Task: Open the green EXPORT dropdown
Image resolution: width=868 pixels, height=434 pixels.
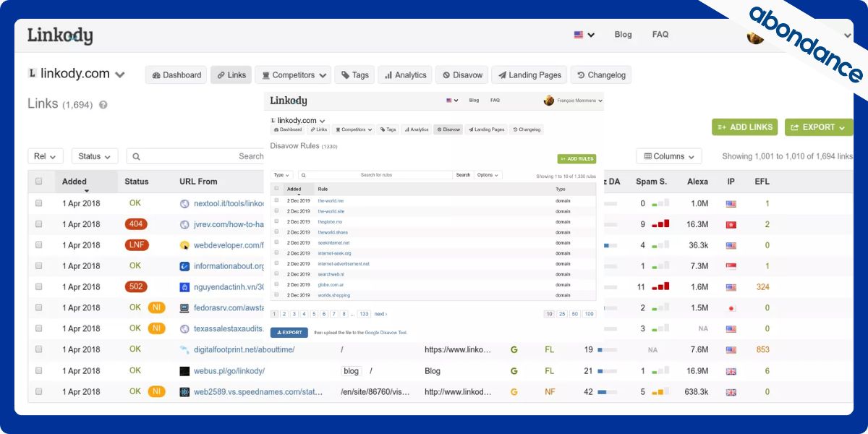Action: click(x=819, y=127)
